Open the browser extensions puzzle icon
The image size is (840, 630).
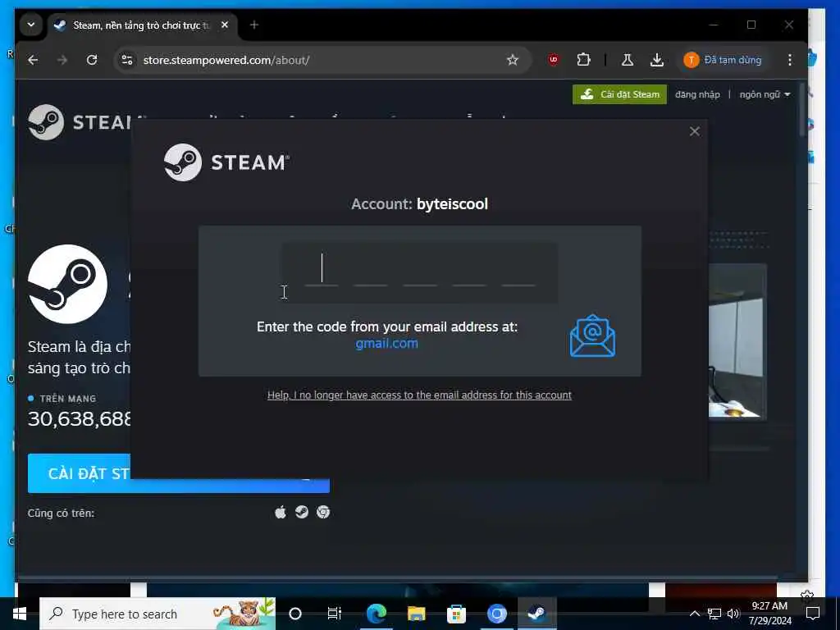tap(583, 60)
